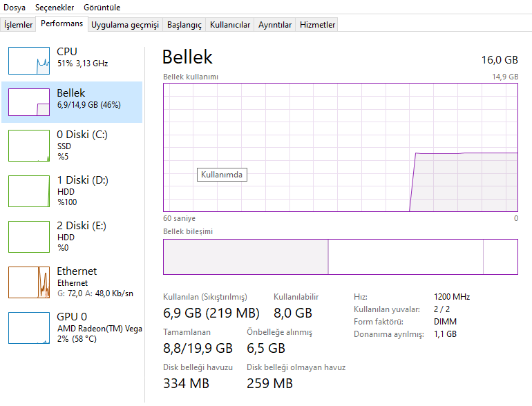Open the Kullanıcılar tab
Viewport: 532px width, 406px height.
(230, 25)
